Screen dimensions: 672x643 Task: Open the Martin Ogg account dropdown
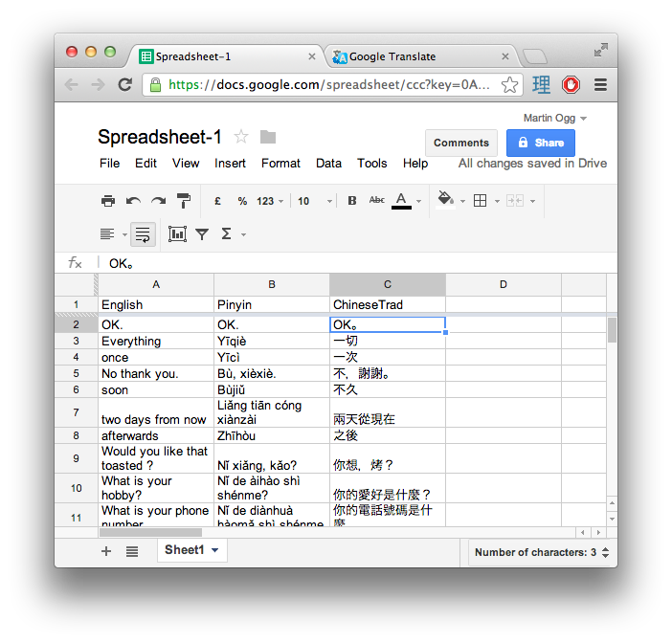[554, 118]
